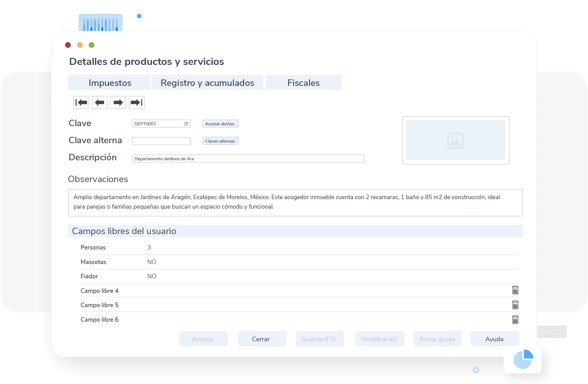This screenshot has width=588, height=384.
Task: Open calculator for Campo libre 5
Action: click(516, 305)
